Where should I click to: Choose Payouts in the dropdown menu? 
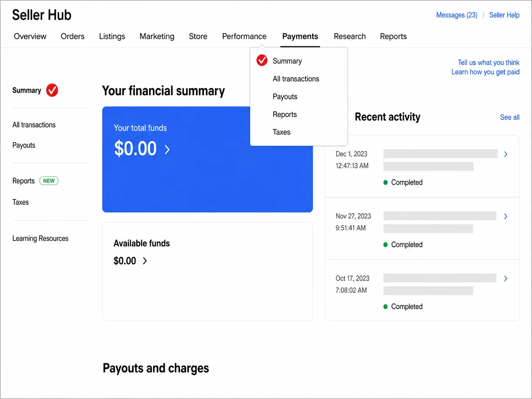click(285, 97)
